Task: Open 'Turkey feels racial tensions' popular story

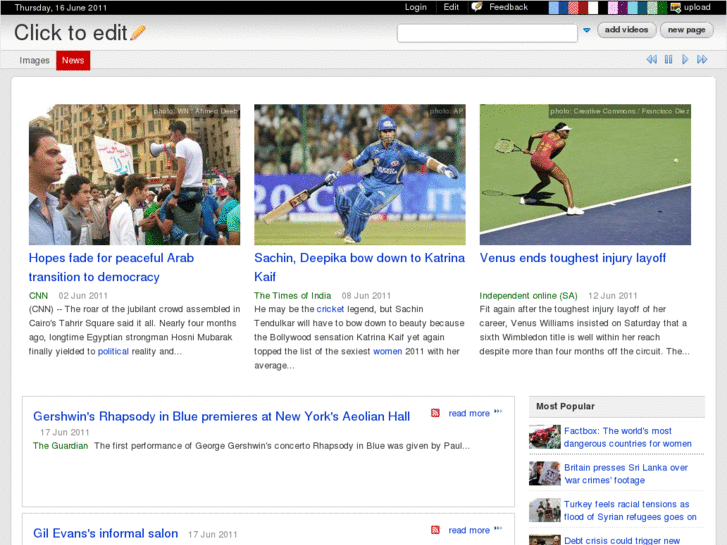Action: 630,510
